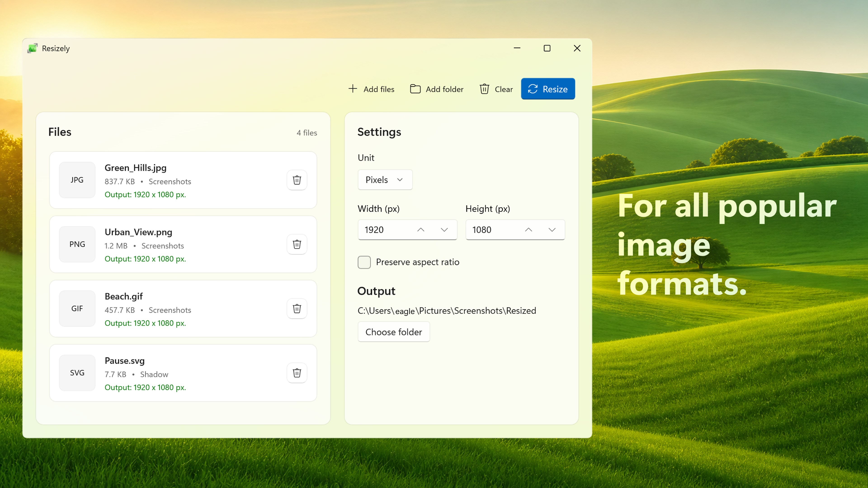Screen dimensions: 868x488
Task: Open the Unit dropdown showing Pixels
Action: click(385, 180)
